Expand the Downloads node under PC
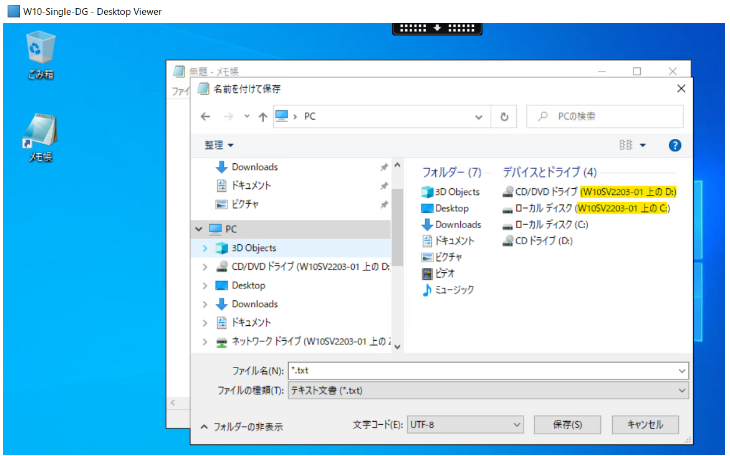This screenshot has width=730, height=456. tap(205, 304)
